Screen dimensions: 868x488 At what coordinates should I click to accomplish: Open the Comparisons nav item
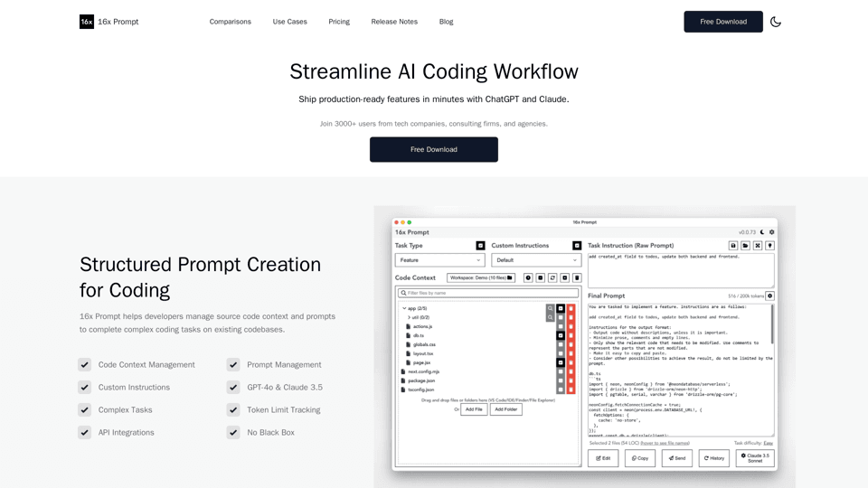click(x=230, y=22)
